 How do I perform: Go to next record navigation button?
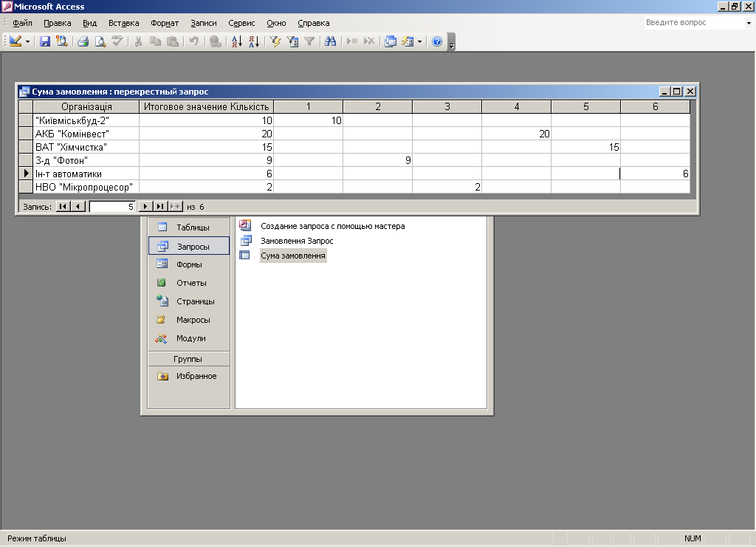click(x=145, y=207)
